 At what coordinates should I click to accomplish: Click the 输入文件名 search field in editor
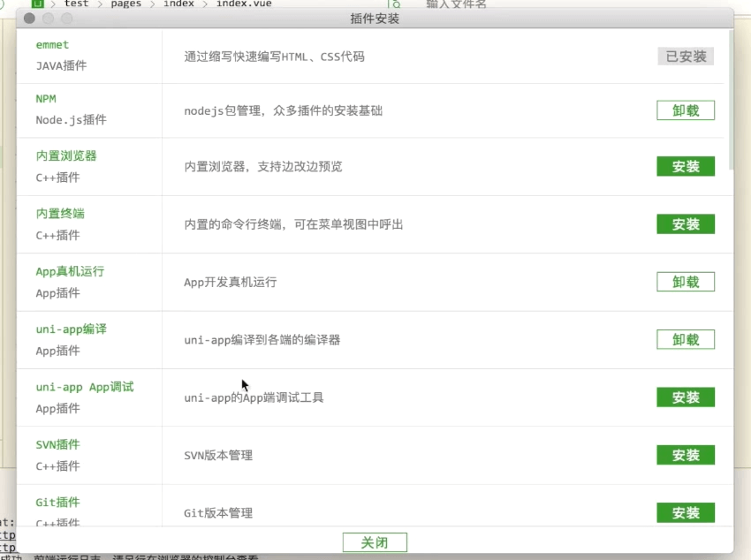[x=456, y=4]
